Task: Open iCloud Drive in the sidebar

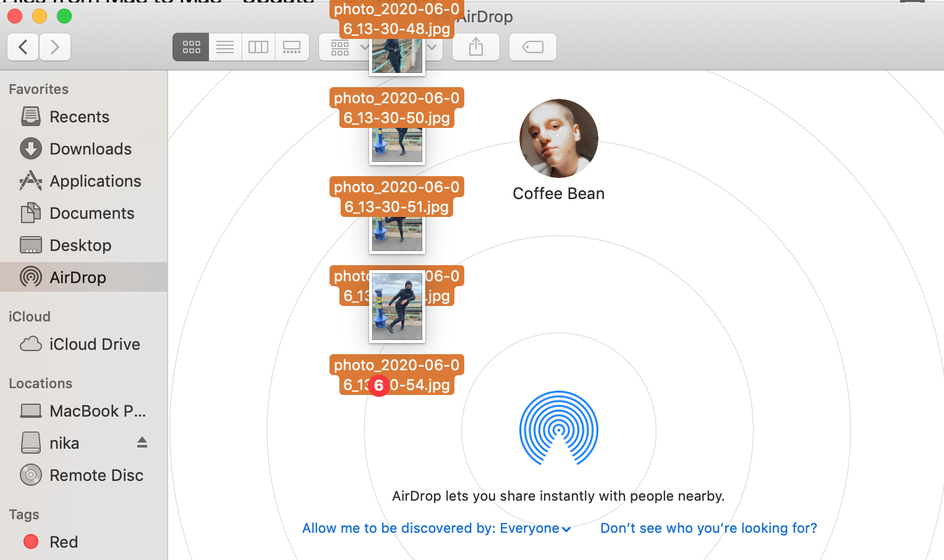Action: tap(83, 344)
